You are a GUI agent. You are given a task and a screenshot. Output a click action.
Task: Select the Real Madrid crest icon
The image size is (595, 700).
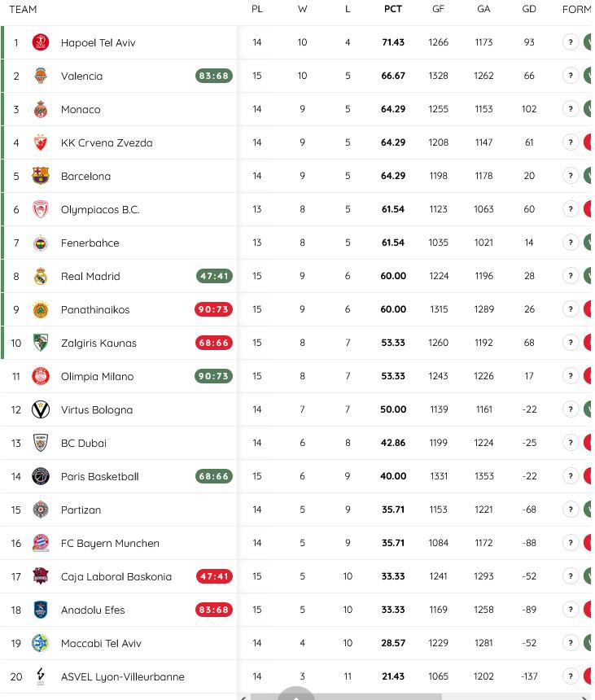click(x=41, y=276)
